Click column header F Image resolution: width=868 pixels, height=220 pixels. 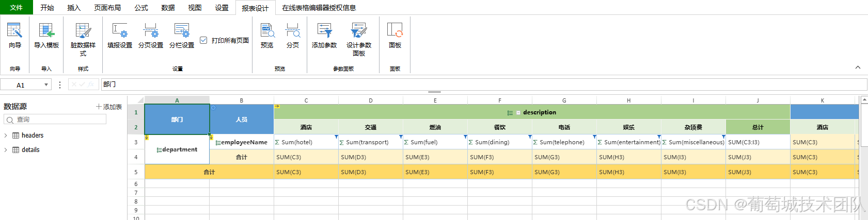coord(500,100)
